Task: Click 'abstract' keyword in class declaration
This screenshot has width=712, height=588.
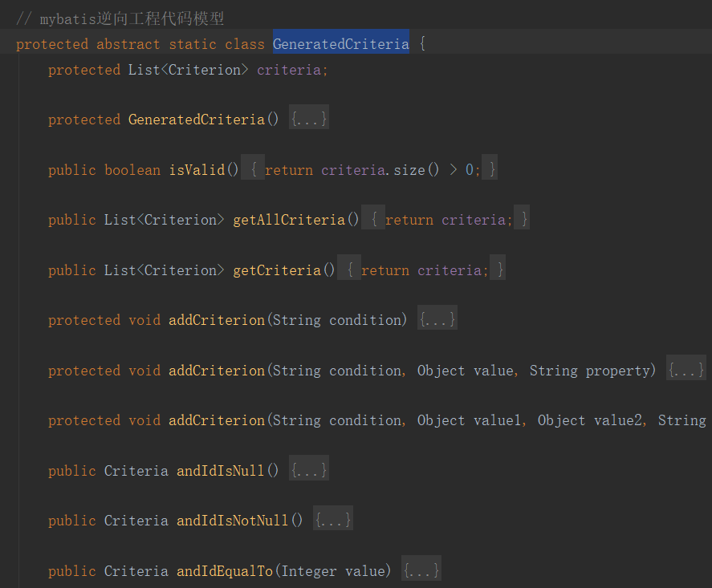Action: [x=128, y=44]
